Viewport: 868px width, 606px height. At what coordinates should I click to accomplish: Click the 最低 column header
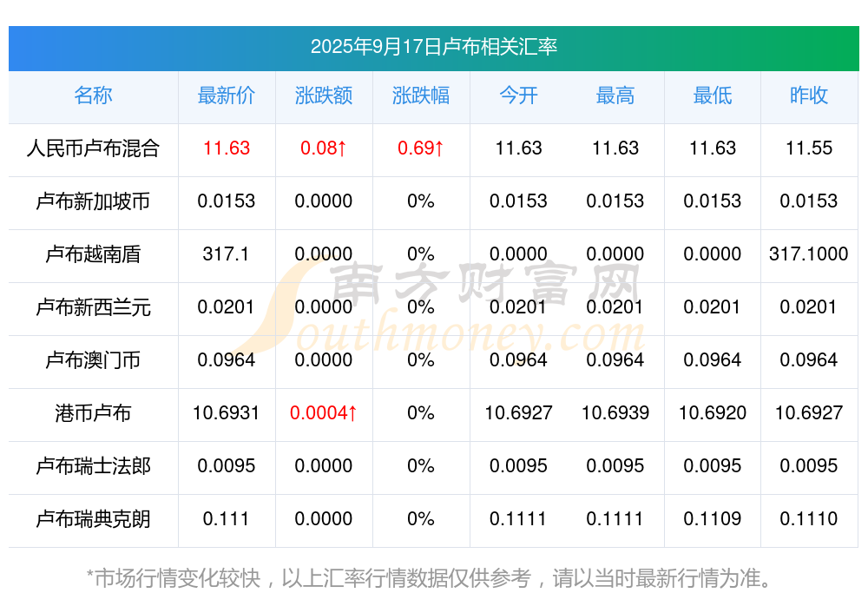click(x=713, y=96)
